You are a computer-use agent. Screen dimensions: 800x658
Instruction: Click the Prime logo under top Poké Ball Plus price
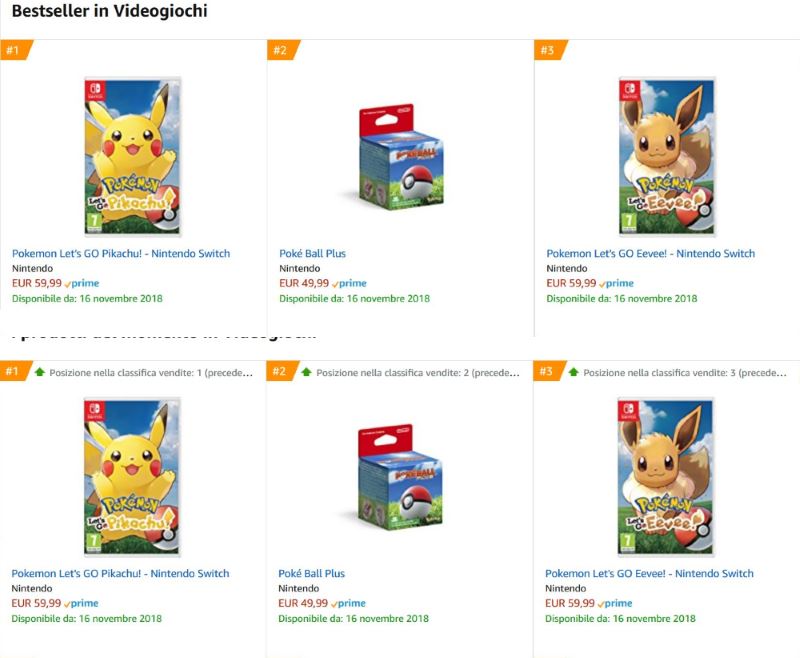point(350,284)
